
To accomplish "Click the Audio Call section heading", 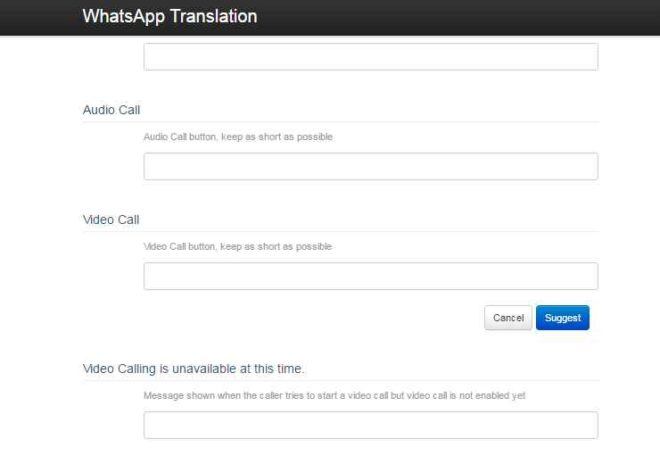I will pos(111,109).
